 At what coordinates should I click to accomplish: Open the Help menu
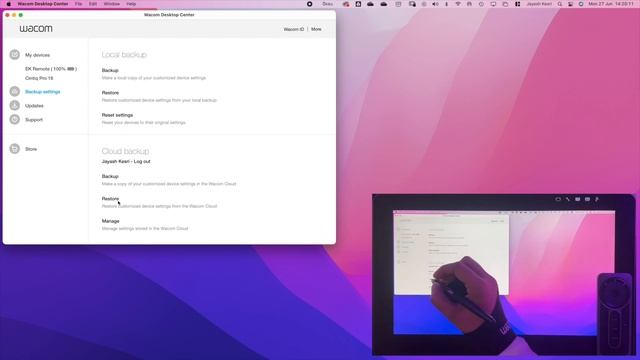click(131, 4)
